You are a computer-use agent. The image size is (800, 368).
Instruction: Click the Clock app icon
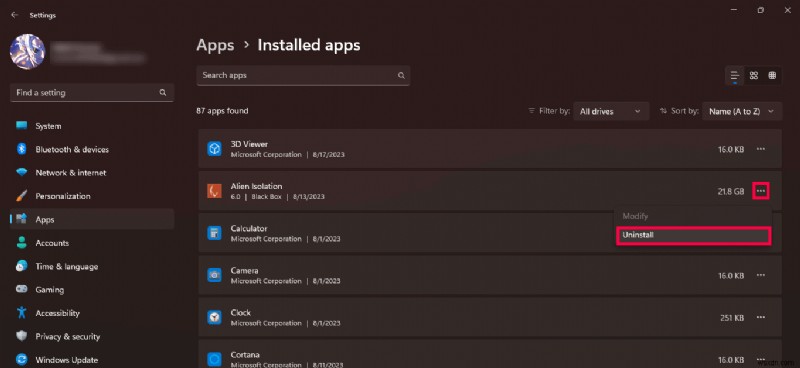click(x=214, y=317)
